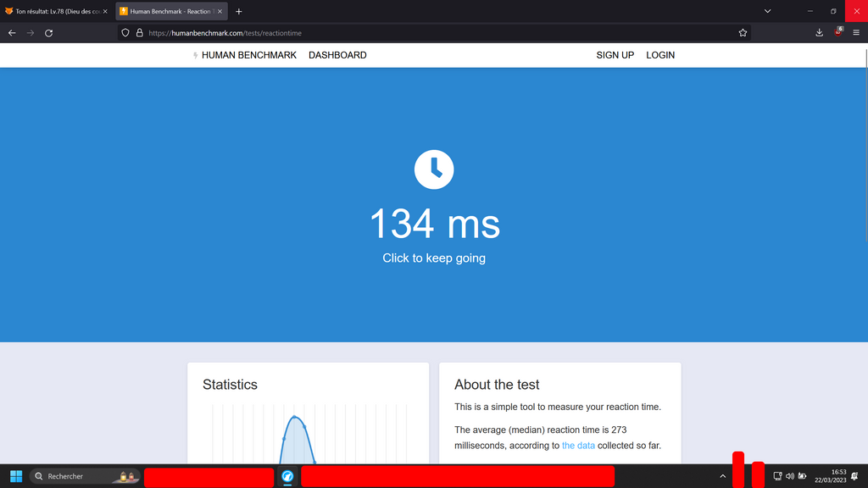Click the URL address bar
The image size is (868, 488).
424,33
